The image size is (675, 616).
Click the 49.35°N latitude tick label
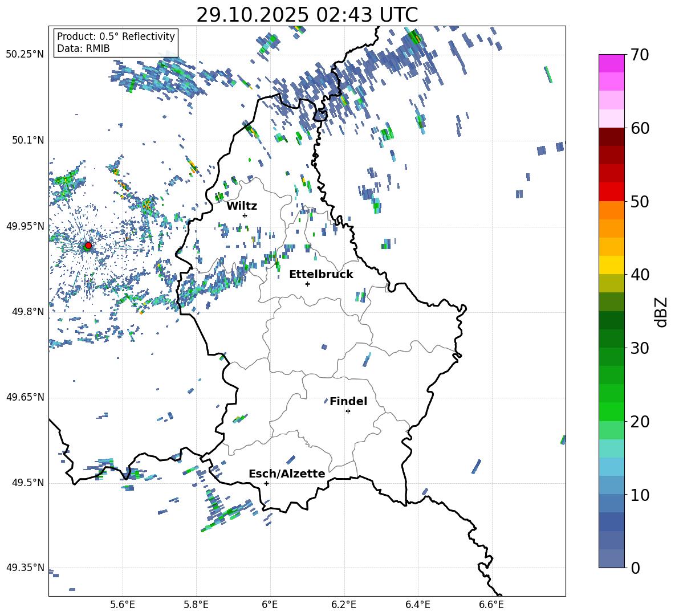(25, 568)
